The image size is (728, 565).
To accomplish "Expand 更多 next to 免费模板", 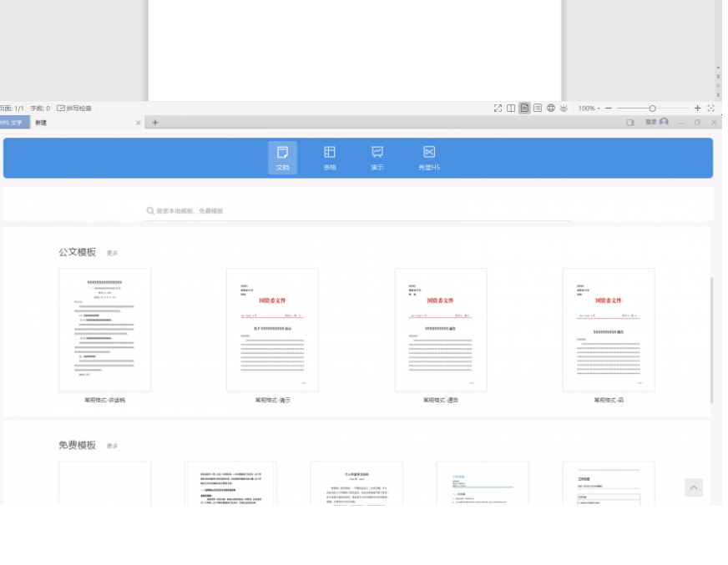I will pyautogui.click(x=113, y=446).
